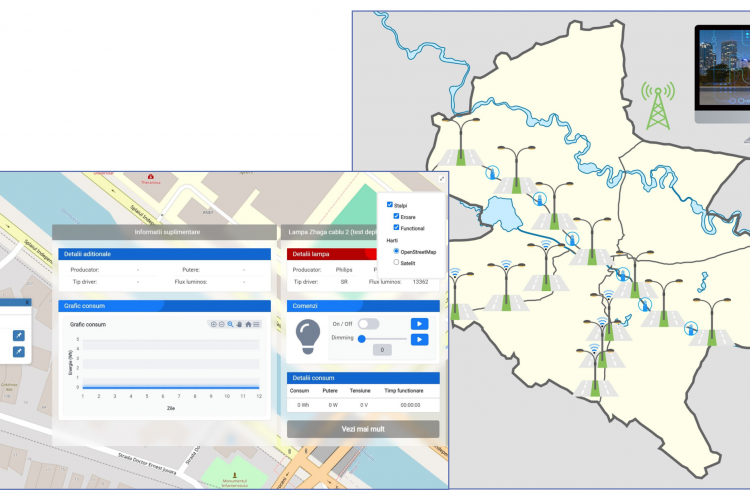The width and height of the screenshot is (750, 500).
Task: Uncheck the Functional checkbox
Action: click(396, 228)
